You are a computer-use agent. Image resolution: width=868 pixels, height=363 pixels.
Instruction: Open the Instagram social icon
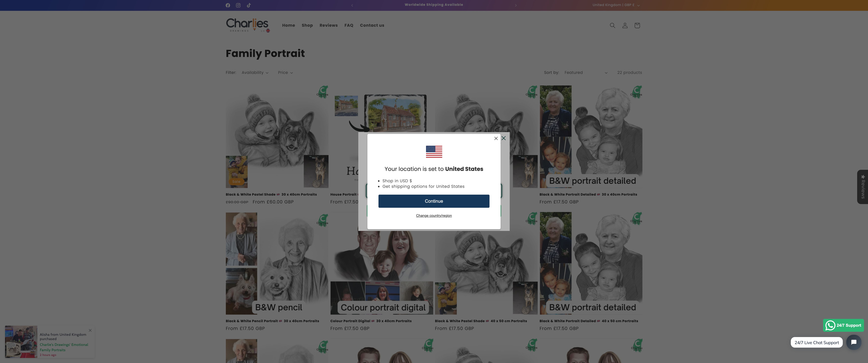[238, 5]
